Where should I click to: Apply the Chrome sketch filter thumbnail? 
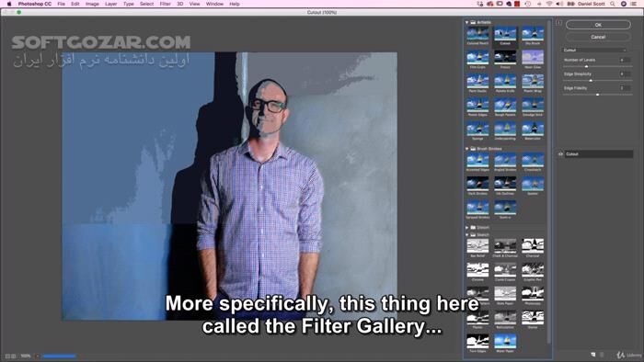point(477,270)
